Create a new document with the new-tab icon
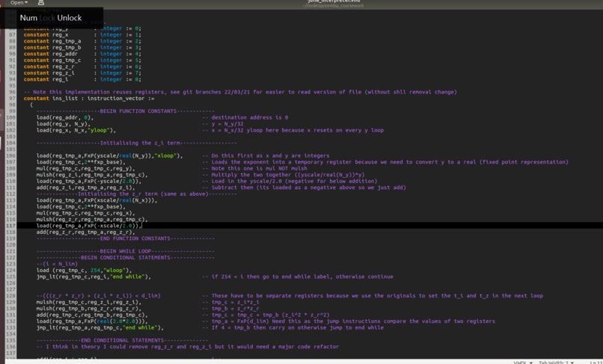Viewport: 603px width, 364px height. coord(40,3)
